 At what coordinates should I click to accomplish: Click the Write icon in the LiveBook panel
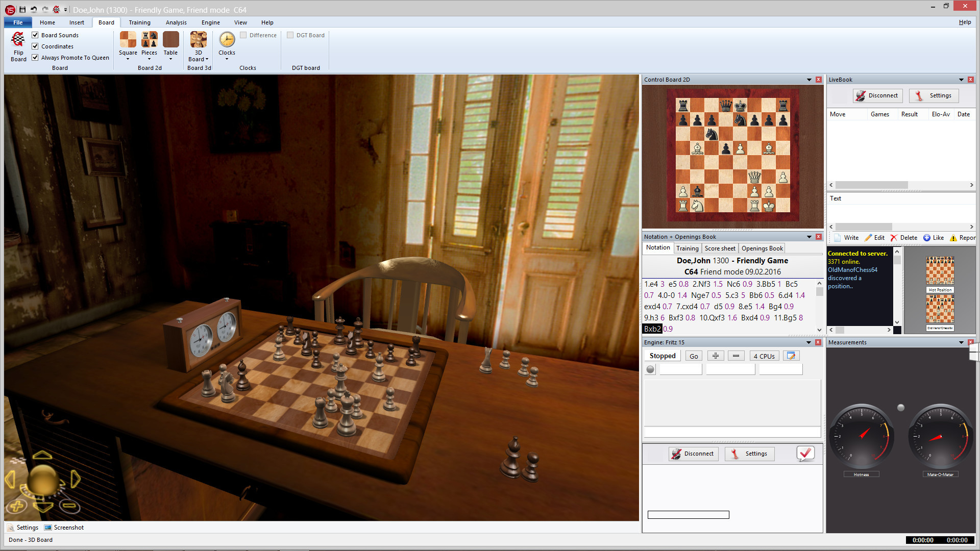tap(838, 237)
